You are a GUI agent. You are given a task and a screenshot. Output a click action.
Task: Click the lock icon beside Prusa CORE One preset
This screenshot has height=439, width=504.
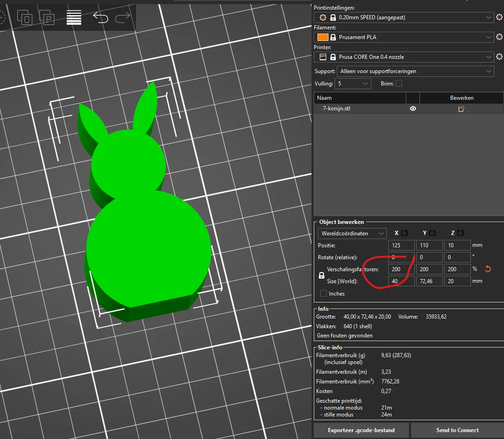333,57
